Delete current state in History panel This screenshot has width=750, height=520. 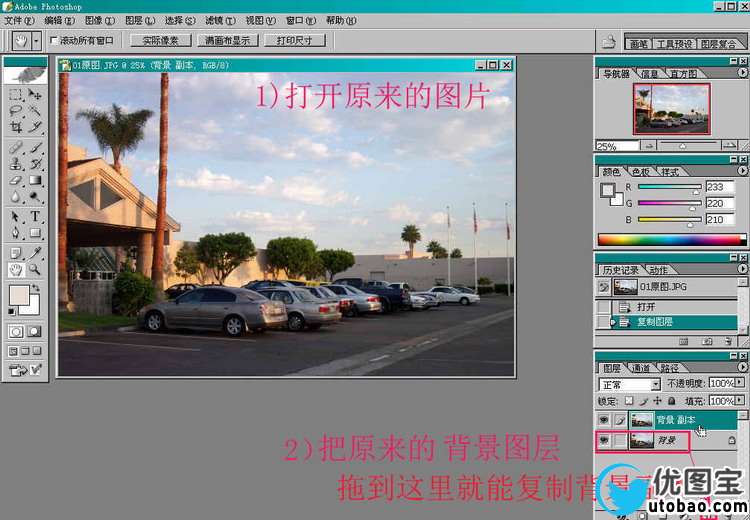point(728,341)
